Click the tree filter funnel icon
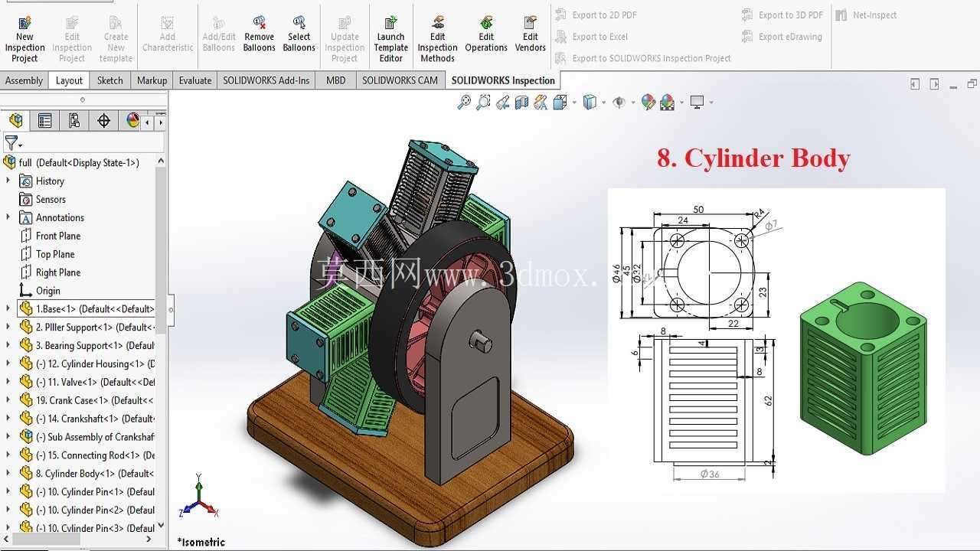This screenshot has width=980, height=551. (11, 143)
